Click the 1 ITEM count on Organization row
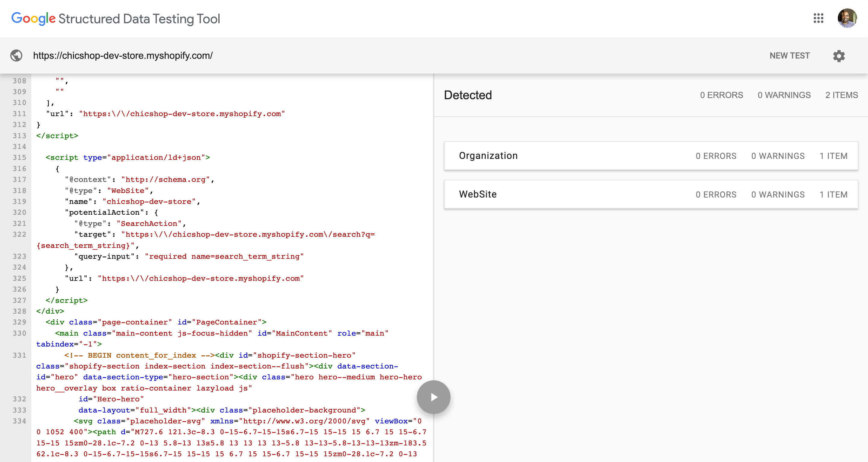Screen dimensions: 868x462 (x=833, y=156)
